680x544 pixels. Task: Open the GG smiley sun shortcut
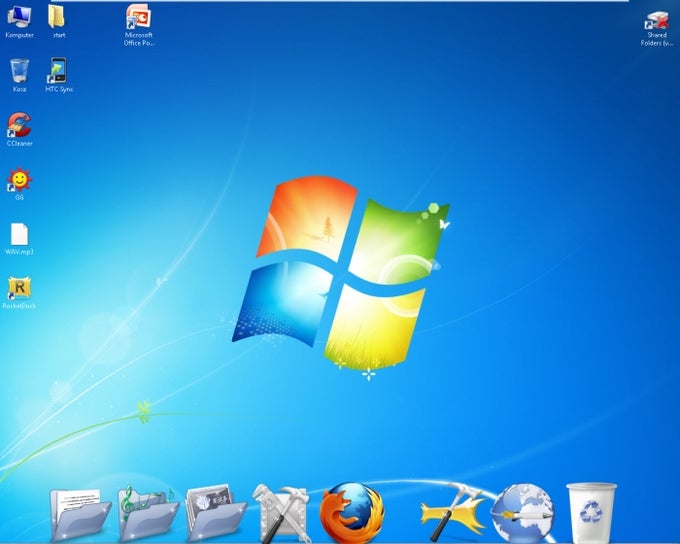pyautogui.click(x=19, y=180)
